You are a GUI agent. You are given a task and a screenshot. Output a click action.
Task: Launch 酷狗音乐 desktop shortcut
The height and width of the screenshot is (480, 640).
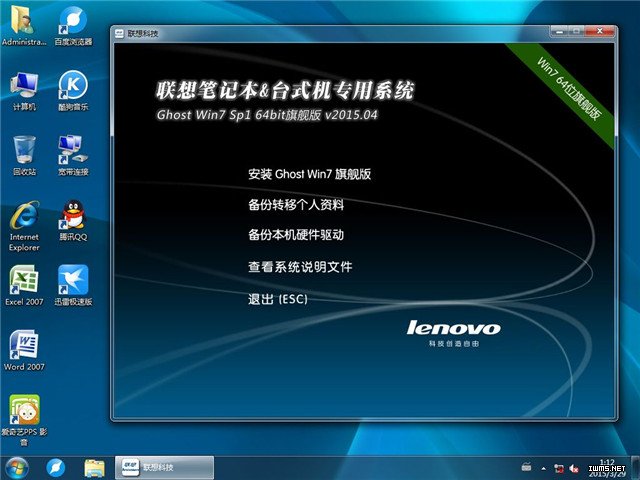click(x=73, y=91)
